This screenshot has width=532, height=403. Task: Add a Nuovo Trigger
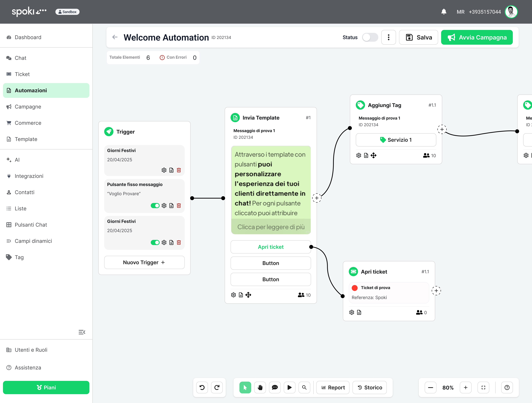144,262
